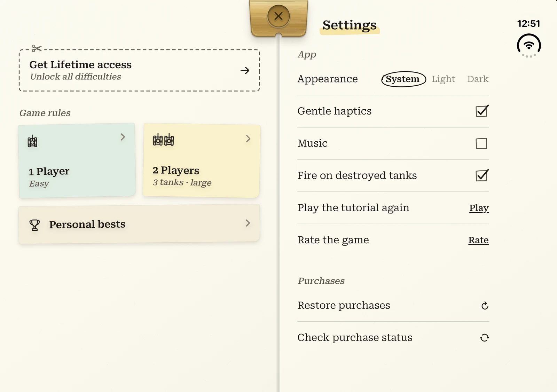Uncheck Fire on destroyed tanks
The image size is (557, 392).
(x=482, y=175)
